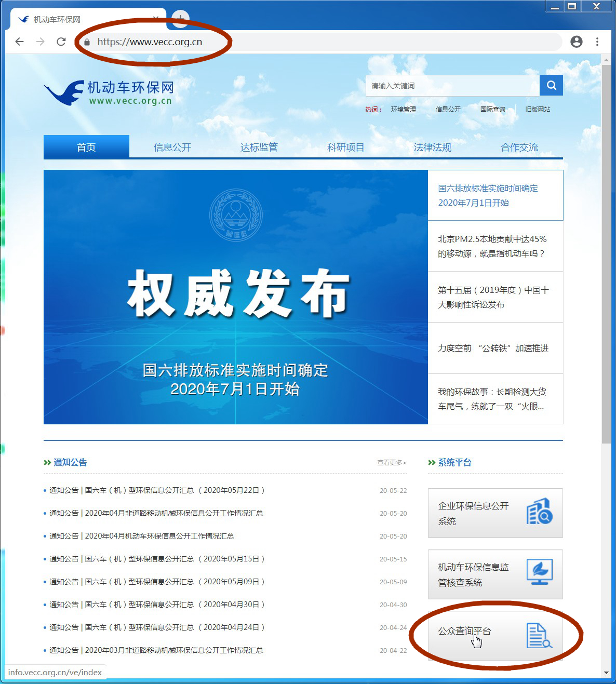The width and height of the screenshot is (616, 684).
Task: Click the browser profile avatar icon
Action: pos(576,42)
